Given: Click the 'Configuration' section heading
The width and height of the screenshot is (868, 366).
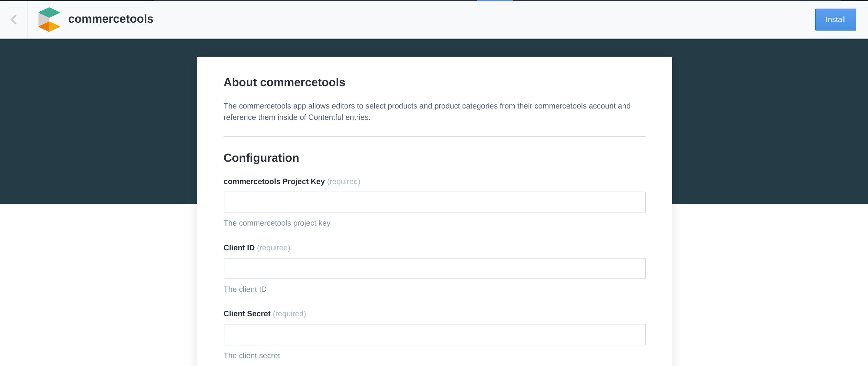Looking at the screenshot, I should click(x=261, y=158).
